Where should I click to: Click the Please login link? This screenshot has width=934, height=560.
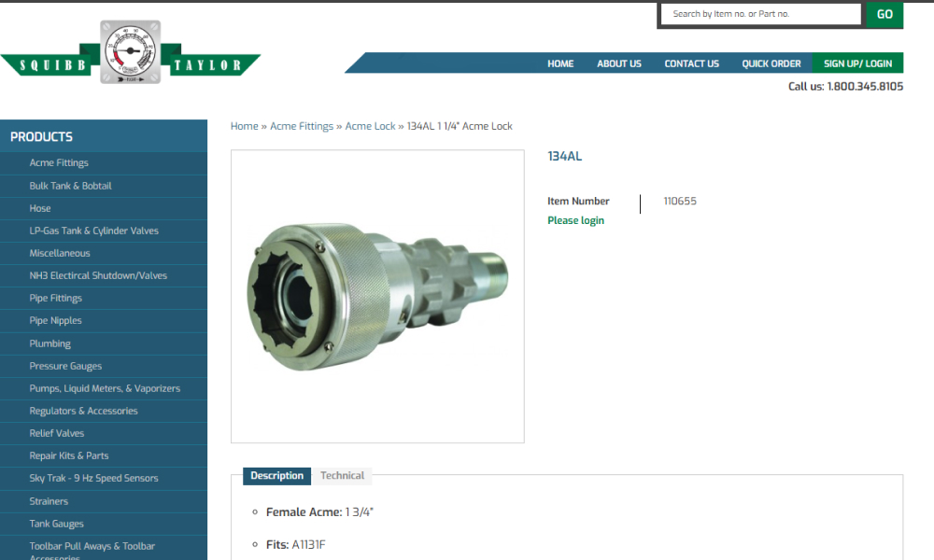pos(575,220)
